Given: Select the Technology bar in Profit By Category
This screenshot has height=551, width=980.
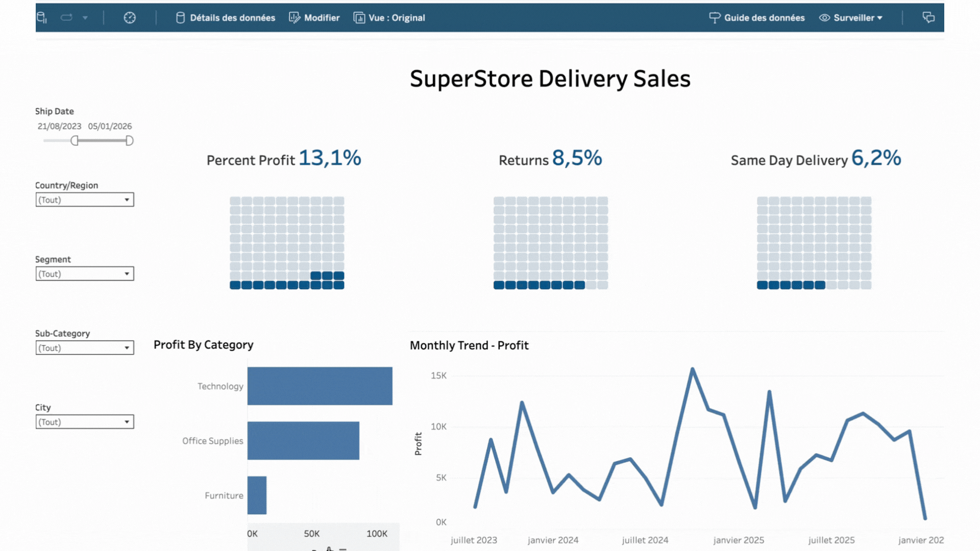Looking at the screenshot, I should [319, 386].
